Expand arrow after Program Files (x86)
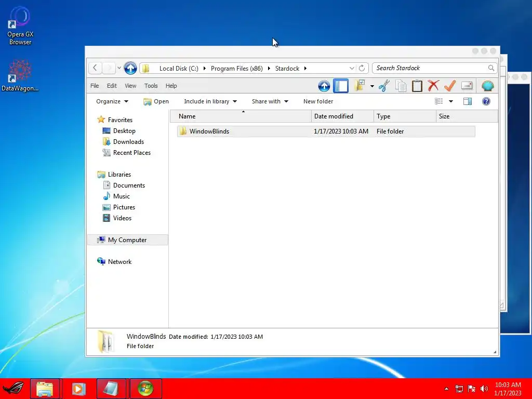Viewport: 532px width, 399px height. click(269, 69)
